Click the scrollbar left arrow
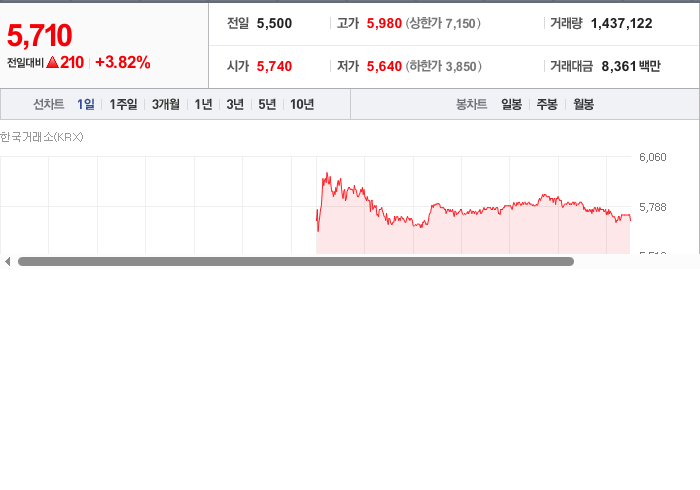The height and width of the screenshot is (490, 700). [7, 262]
